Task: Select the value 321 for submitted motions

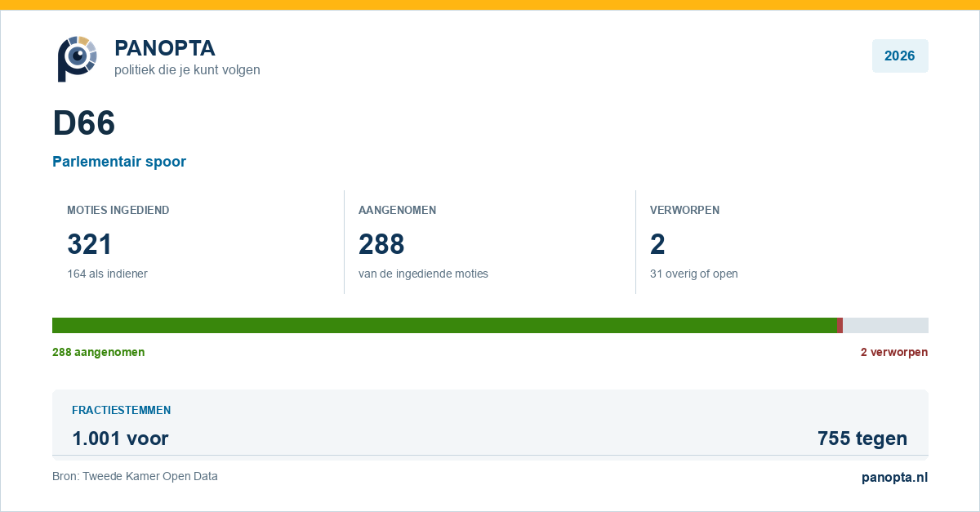Action: coord(89,244)
